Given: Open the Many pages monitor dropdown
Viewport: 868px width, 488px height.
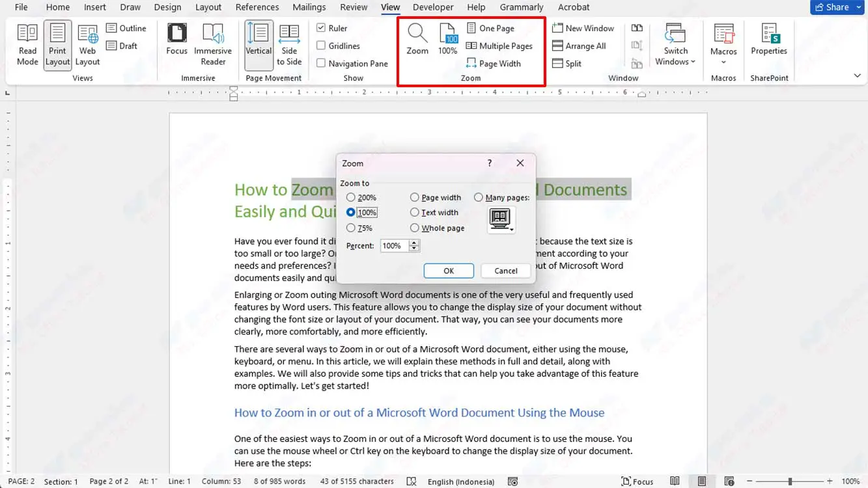Looking at the screenshot, I should [x=501, y=220].
